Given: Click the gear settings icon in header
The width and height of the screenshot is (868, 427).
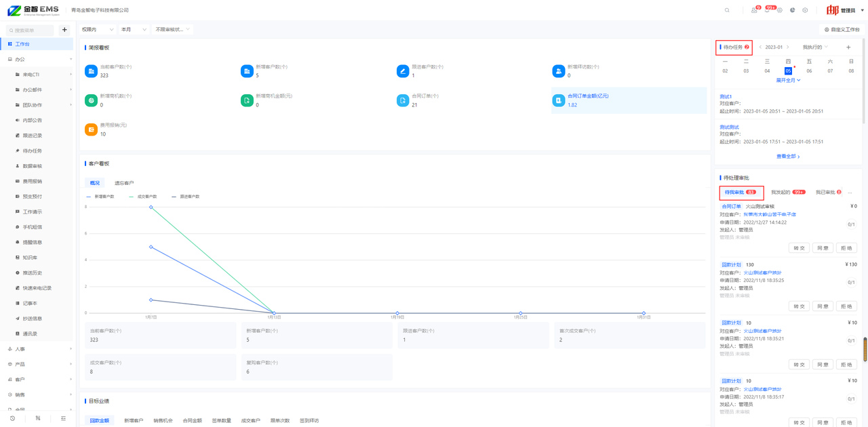Looking at the screenshot, I should pyautogui.click(x=780, y=10).
